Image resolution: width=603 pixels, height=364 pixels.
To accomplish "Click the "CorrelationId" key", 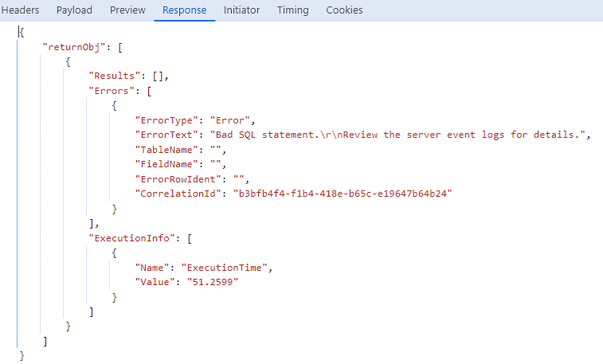I will 178,194.
